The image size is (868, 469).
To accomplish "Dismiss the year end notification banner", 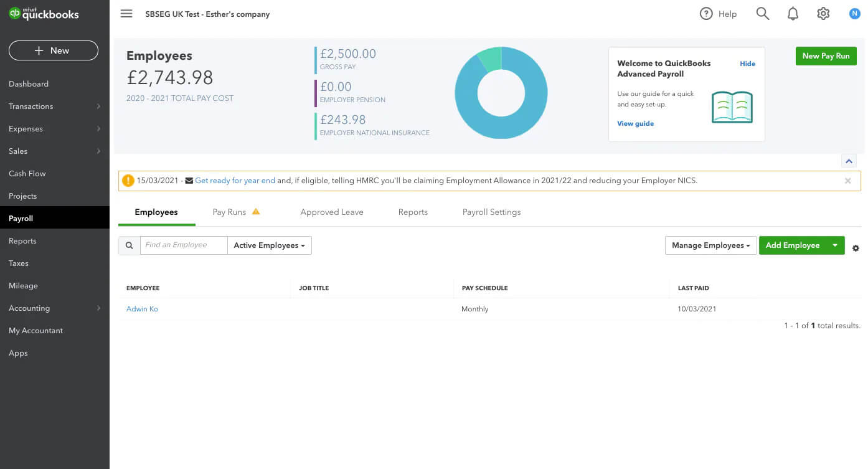I will (847, 181).
